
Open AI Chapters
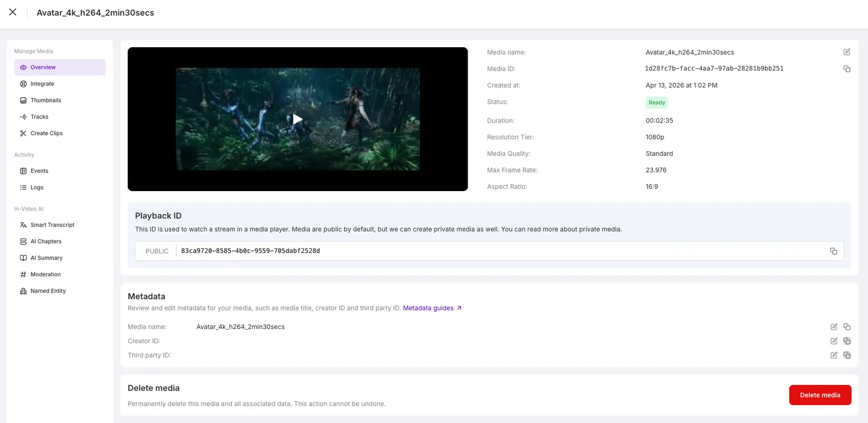(60, 242)
